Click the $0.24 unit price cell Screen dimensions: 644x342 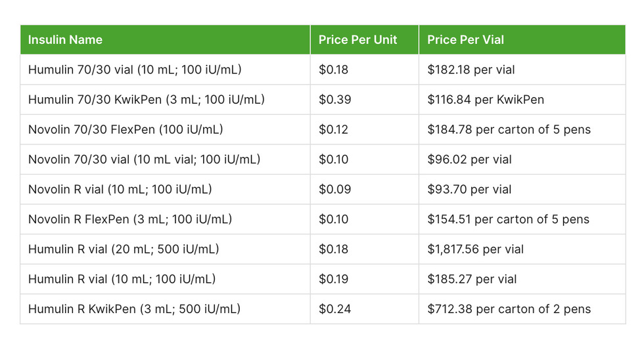point(334,309)
